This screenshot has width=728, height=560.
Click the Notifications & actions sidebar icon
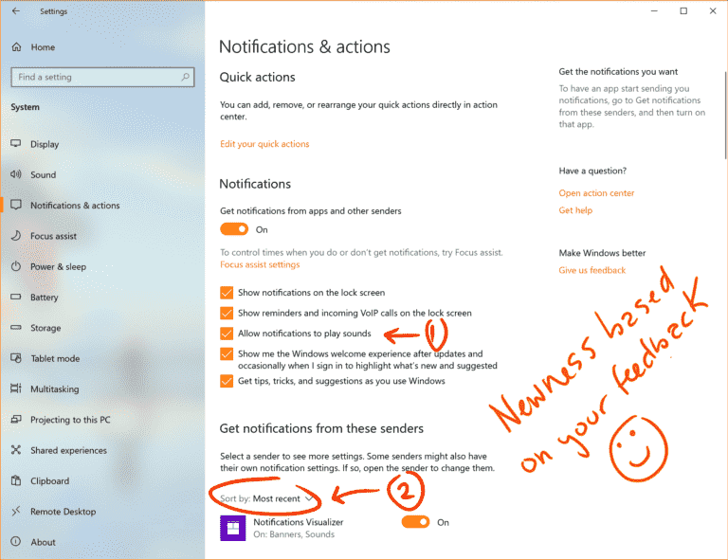click(x=16, y=205)
